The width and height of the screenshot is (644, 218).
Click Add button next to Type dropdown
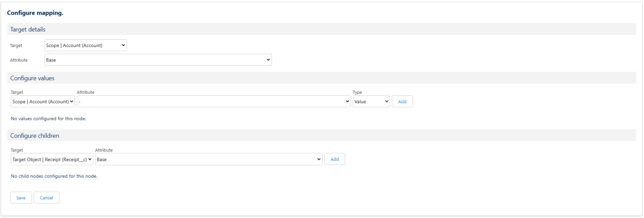point(402,101)
